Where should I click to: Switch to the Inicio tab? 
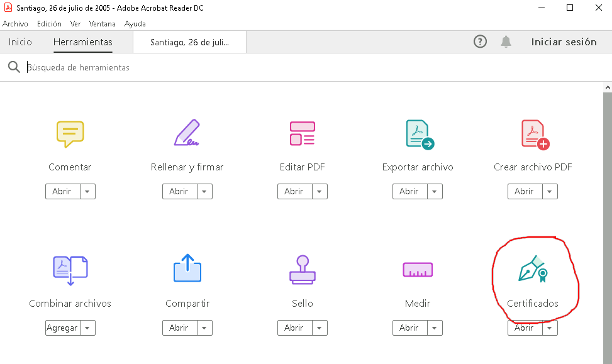[20, 41]
